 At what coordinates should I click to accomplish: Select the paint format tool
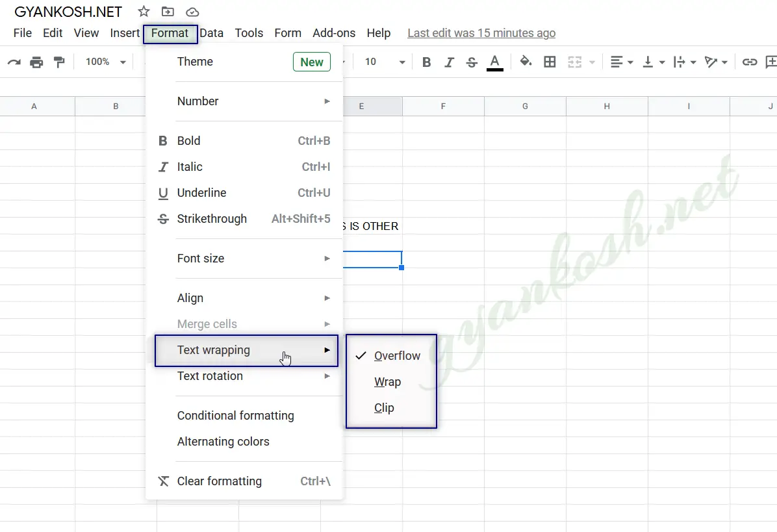click(59, 62)
